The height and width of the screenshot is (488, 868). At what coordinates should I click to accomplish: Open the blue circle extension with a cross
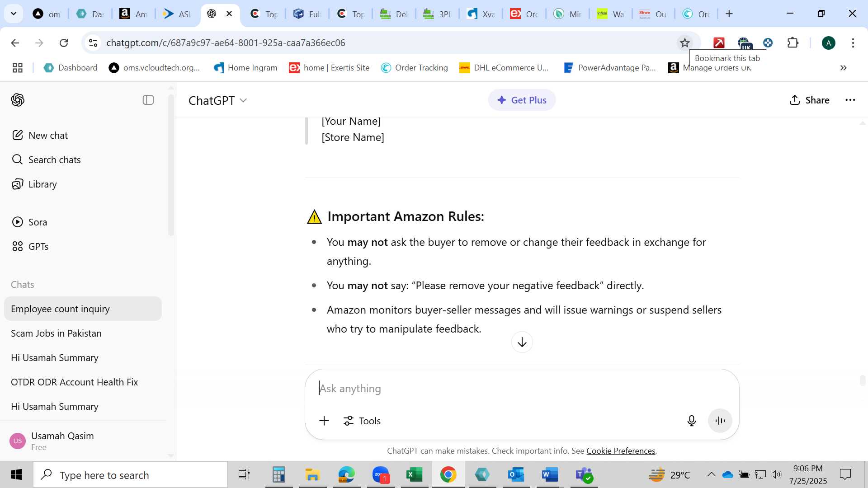click(768, 43)
